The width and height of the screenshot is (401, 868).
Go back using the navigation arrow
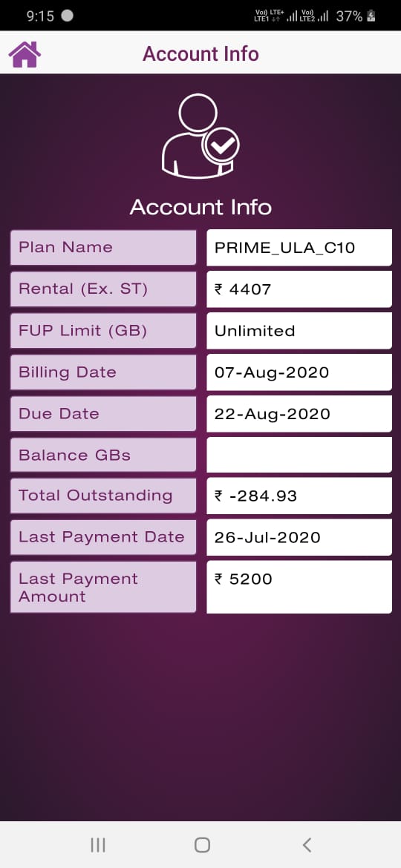306,845
